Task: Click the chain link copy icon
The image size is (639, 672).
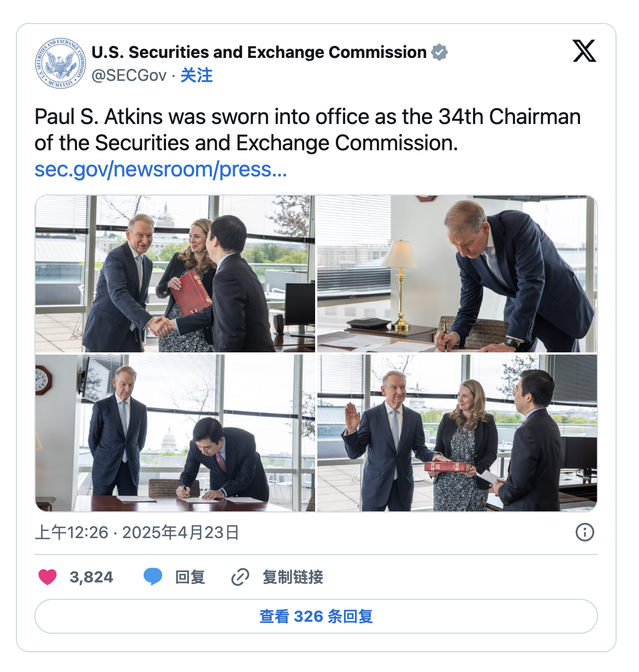Action: coord(240,577)
